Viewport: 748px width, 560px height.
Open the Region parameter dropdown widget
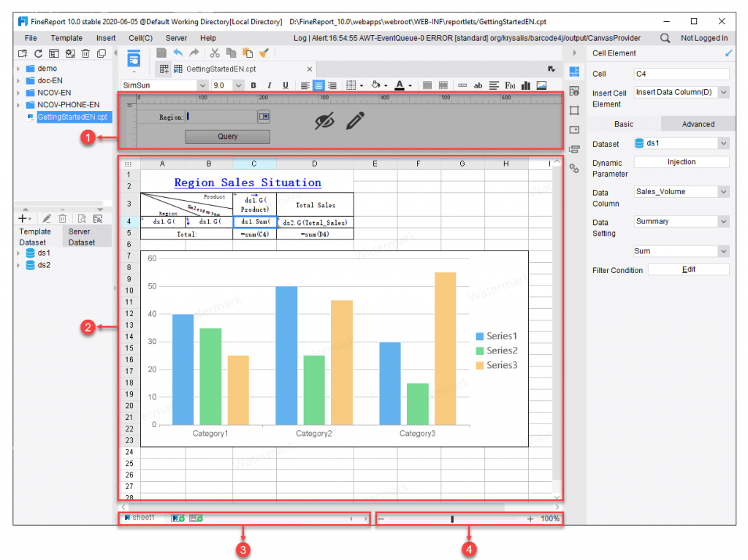264,116
